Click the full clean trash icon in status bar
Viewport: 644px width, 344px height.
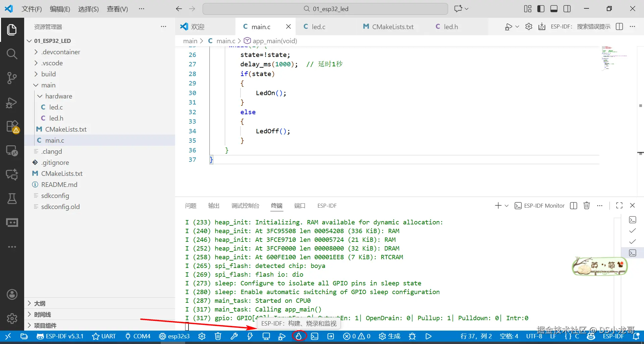coord(218,336)
